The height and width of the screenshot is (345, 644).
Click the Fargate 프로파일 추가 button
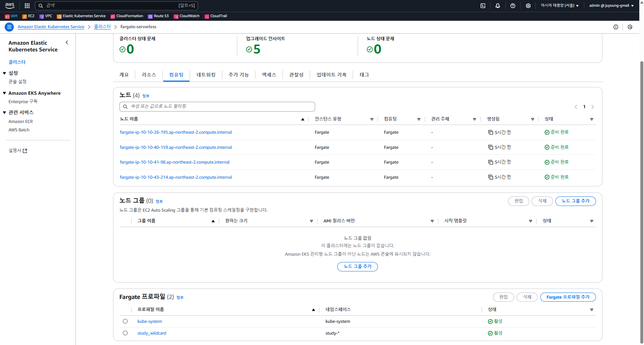(x=568, y=297)
